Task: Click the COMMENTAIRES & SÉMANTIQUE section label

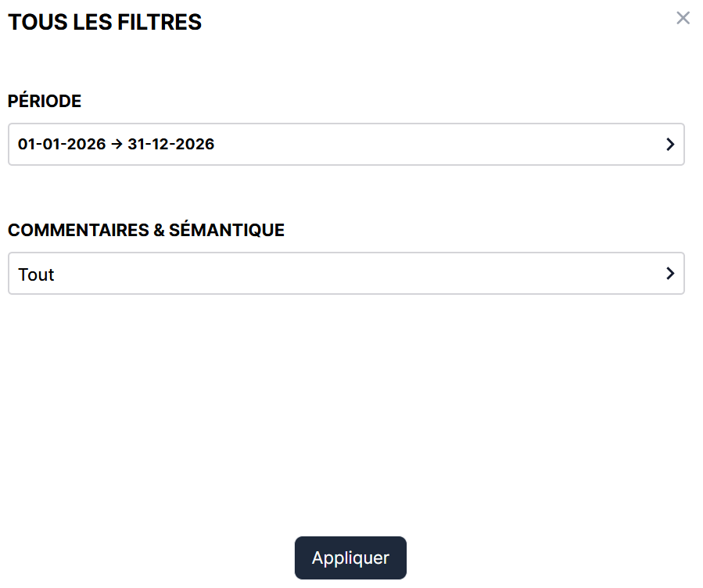Action: (x=146, y=231)
